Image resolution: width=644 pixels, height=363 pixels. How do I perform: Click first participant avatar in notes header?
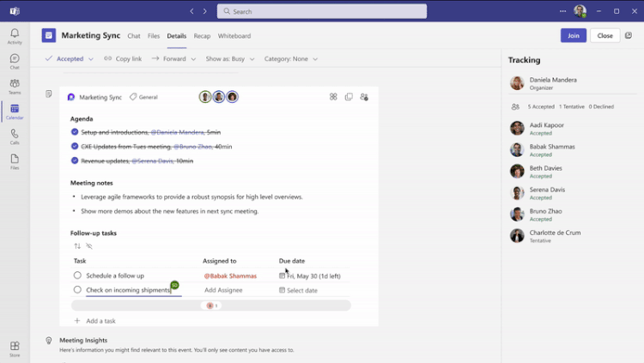[205, 96]
